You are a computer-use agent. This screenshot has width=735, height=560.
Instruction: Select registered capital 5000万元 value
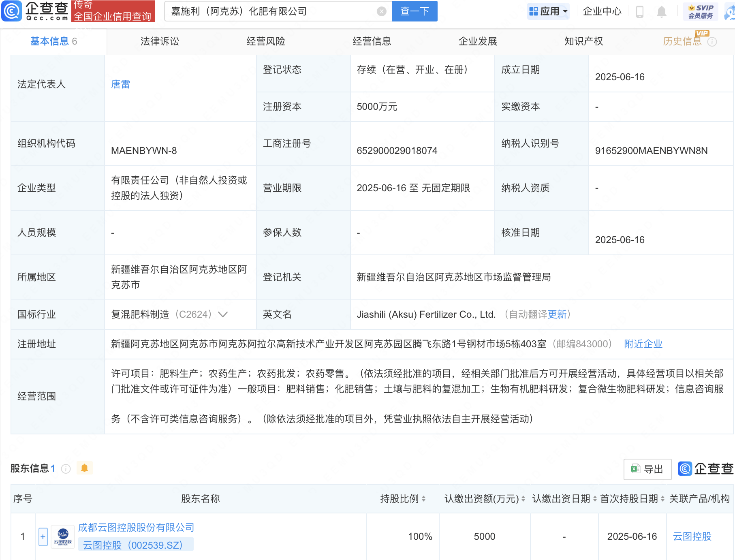pyautogui.click(x=377, y=107)
